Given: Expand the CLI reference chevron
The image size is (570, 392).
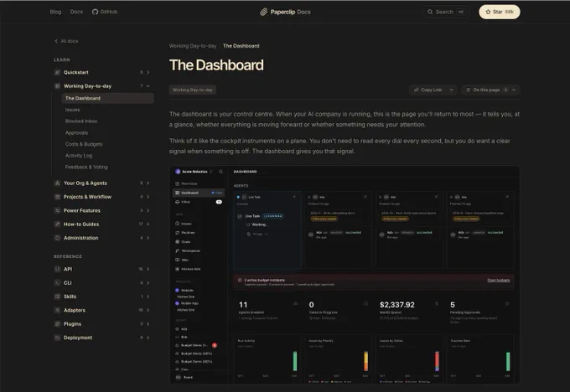Looking at the screenshot, I should [148, 283].
